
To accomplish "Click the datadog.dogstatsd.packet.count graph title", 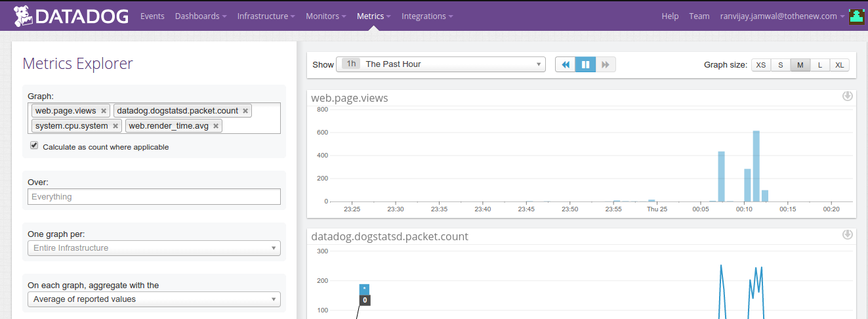I will click(x=390, y=236).
